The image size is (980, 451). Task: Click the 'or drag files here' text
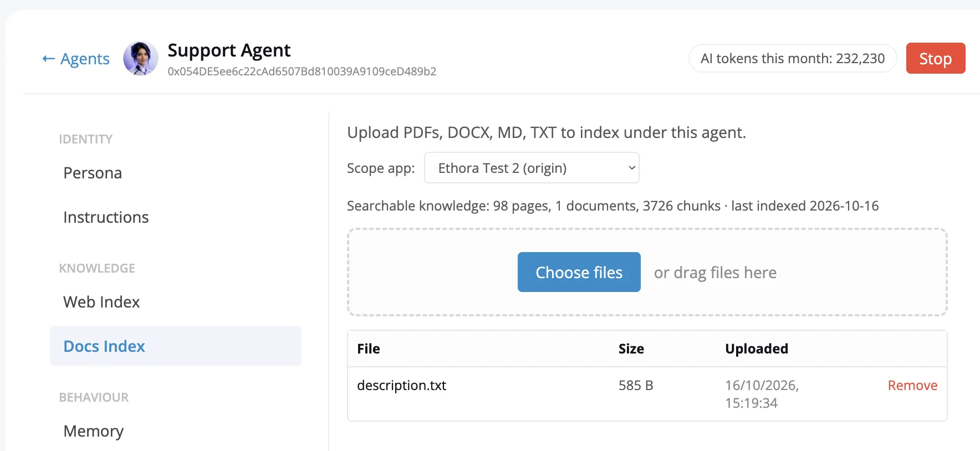tap(715, 273)
